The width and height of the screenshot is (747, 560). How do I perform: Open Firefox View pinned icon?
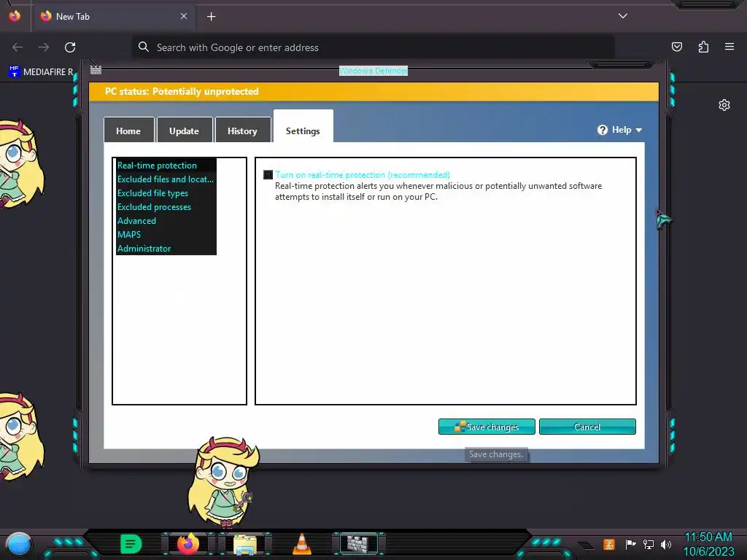pos(15,16)
